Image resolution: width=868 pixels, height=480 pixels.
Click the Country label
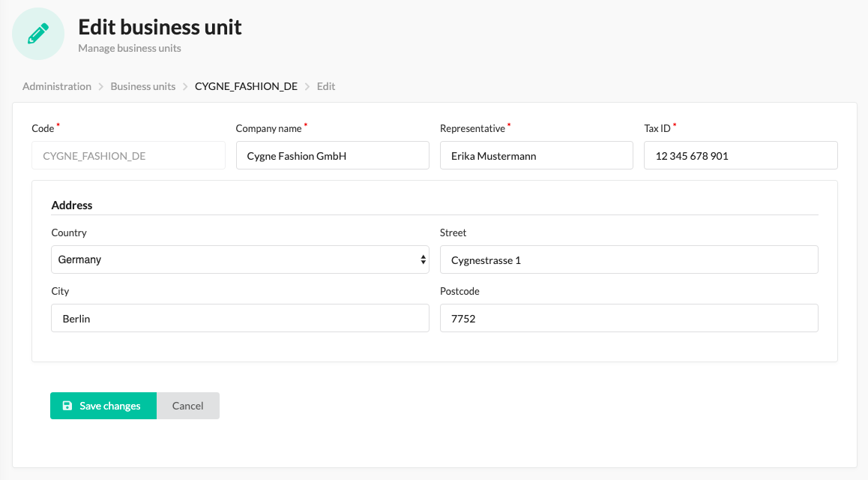point(69,232)
